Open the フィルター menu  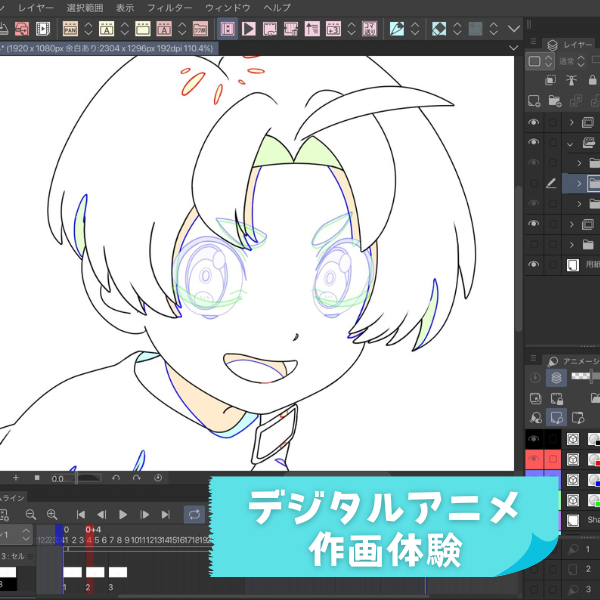click(169, 7)
